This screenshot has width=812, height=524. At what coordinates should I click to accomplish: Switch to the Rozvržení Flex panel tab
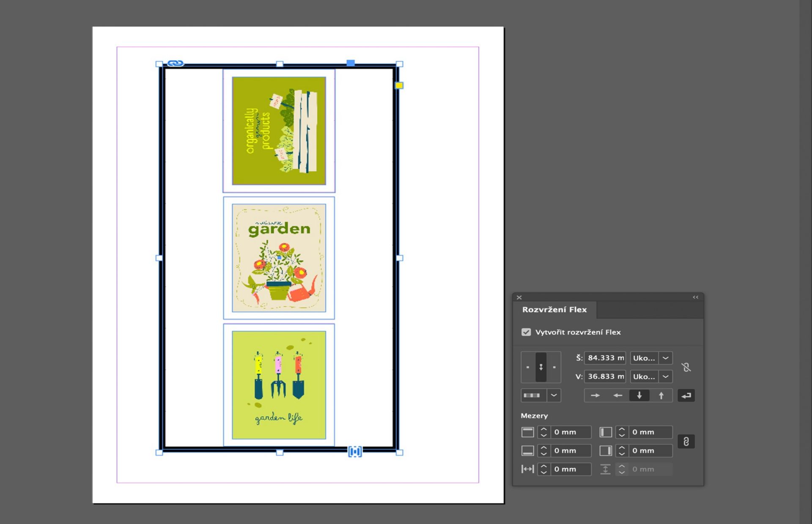pyautogui.click(x=554, y=310)
